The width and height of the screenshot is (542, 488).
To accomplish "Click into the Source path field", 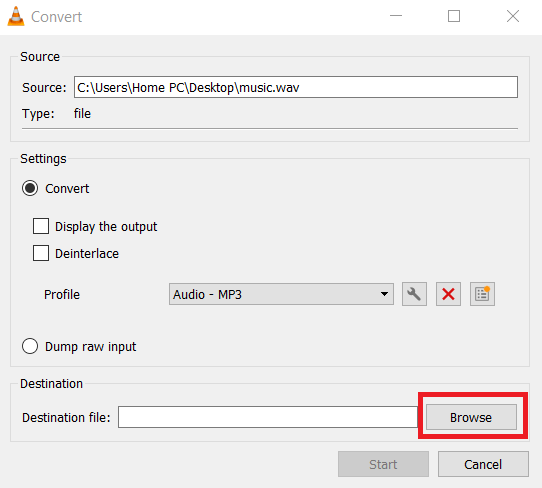I will coord(296,87).
